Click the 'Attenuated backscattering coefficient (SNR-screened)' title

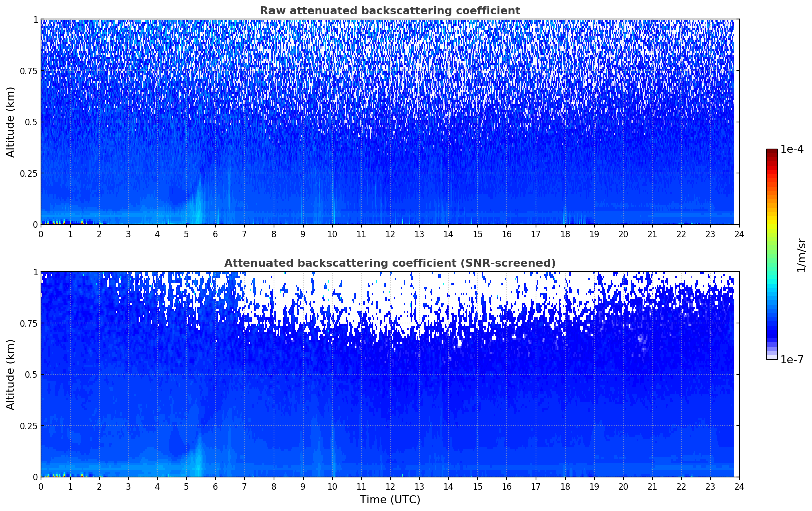tap(390, 263)
